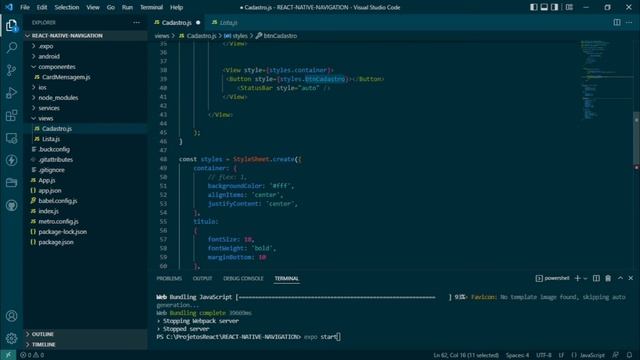Collapse REACT-NATIVE-NAVIGATION root folder
Viewport: 640px width, 360px height.
[x=86, y=36]
